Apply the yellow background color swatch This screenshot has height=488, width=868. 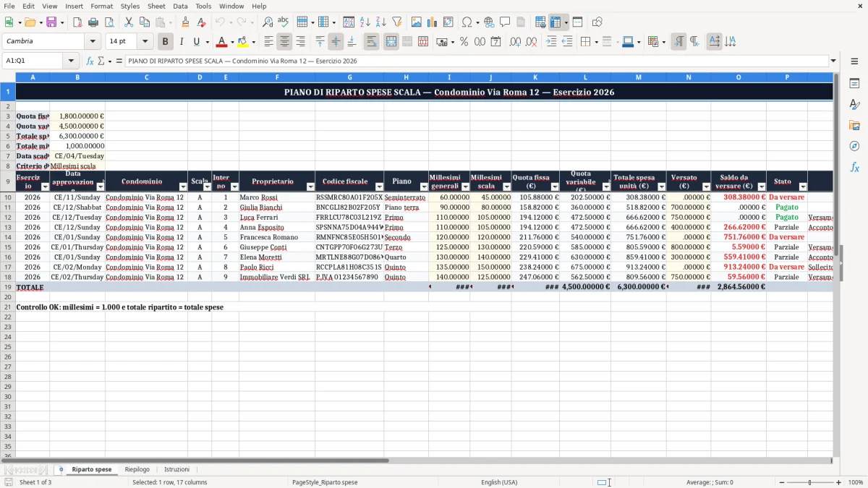pyautogui.click(x=243, y=42)
